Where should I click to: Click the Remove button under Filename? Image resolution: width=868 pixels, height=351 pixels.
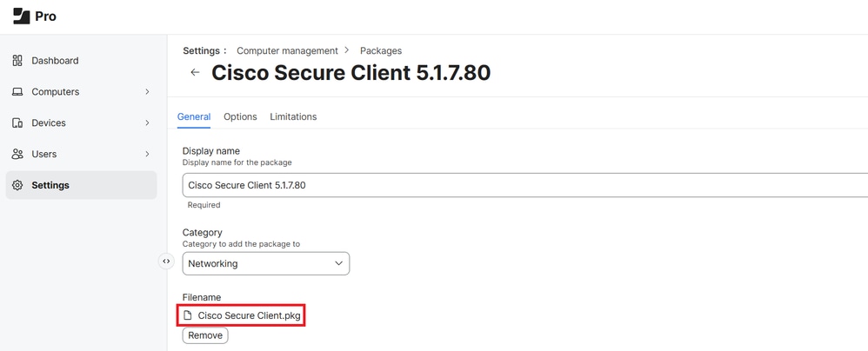click(205, 335)
